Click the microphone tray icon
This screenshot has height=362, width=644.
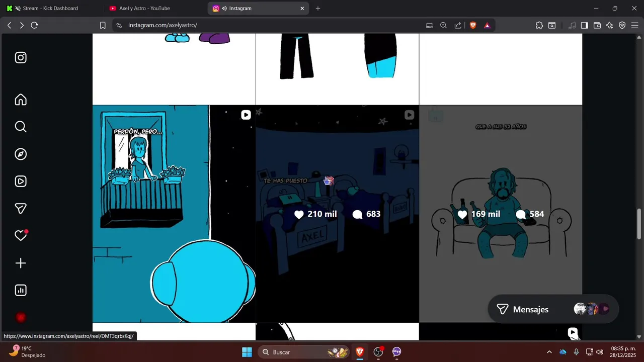pyautogui.click(x=576, y=352)
